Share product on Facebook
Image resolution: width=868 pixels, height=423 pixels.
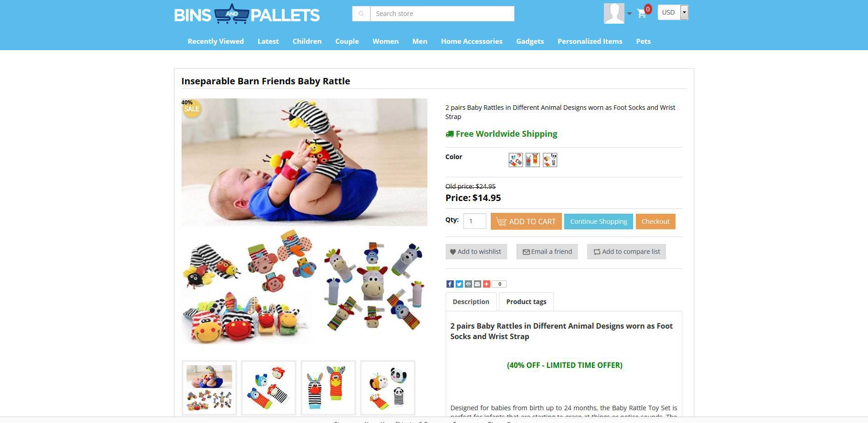point(450,284)
